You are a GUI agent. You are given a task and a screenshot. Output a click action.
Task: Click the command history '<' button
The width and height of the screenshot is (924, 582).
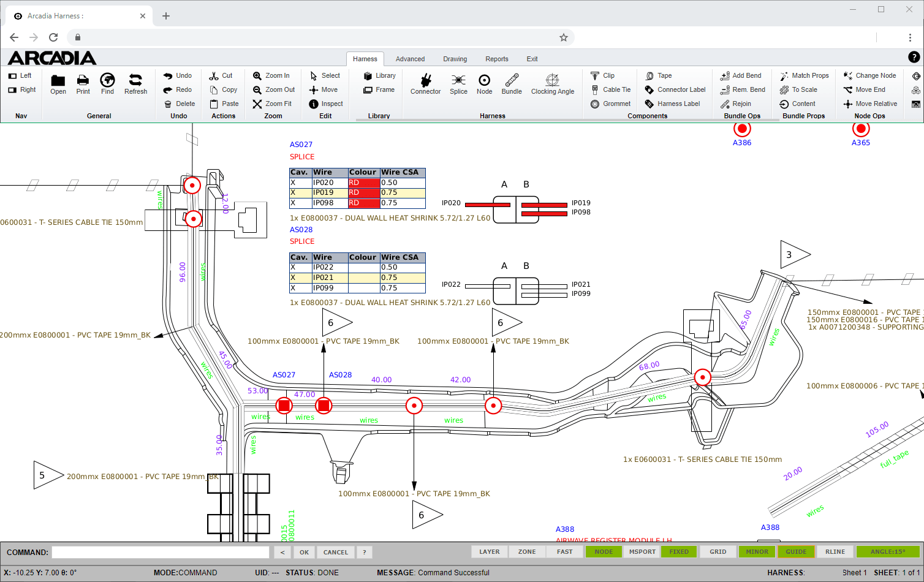(x=282, y=553)
